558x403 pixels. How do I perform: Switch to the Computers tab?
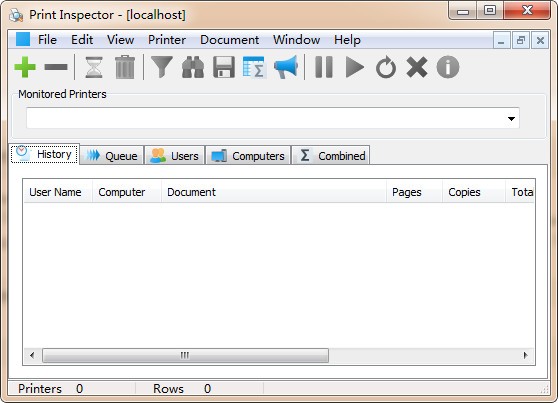[248, 156]
